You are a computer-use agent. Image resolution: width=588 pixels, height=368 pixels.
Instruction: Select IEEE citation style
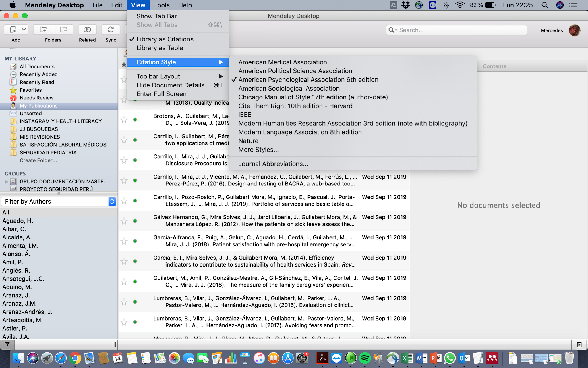[x=245, y=115]
